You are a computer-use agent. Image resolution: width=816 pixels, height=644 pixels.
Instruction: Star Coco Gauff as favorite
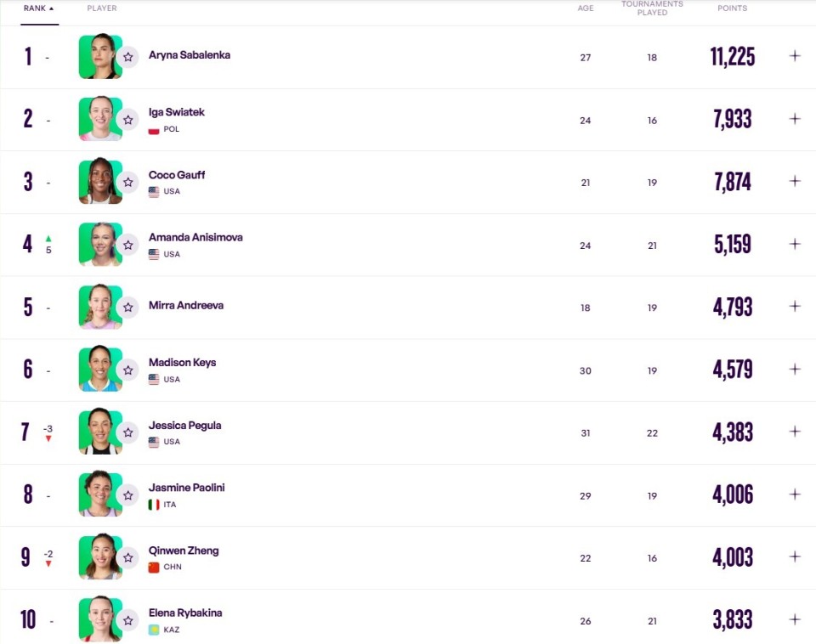pos(127,182)
